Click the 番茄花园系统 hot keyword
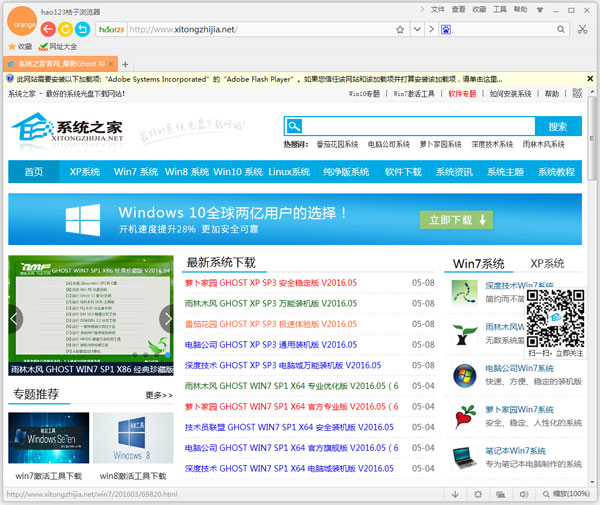Image resolution: width=600 pixels, height=505 pixels. (x=337, y=144)
